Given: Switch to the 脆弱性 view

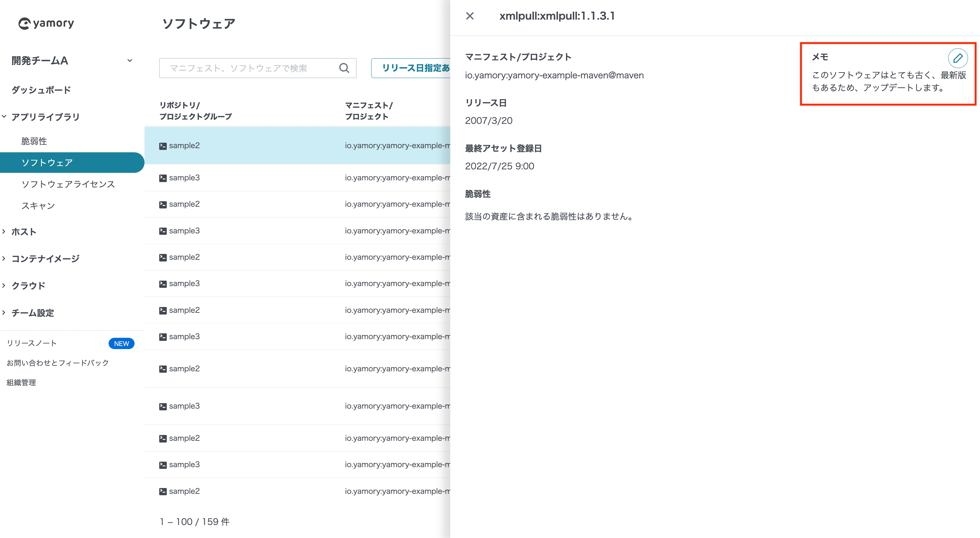Looking at the screenshot, I should [34, 141].
